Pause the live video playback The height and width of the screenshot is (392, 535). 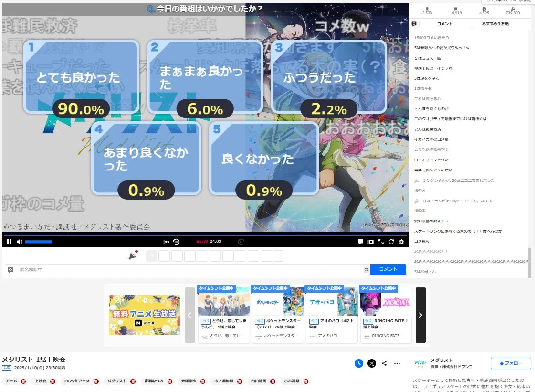click(x=9, y=242)
